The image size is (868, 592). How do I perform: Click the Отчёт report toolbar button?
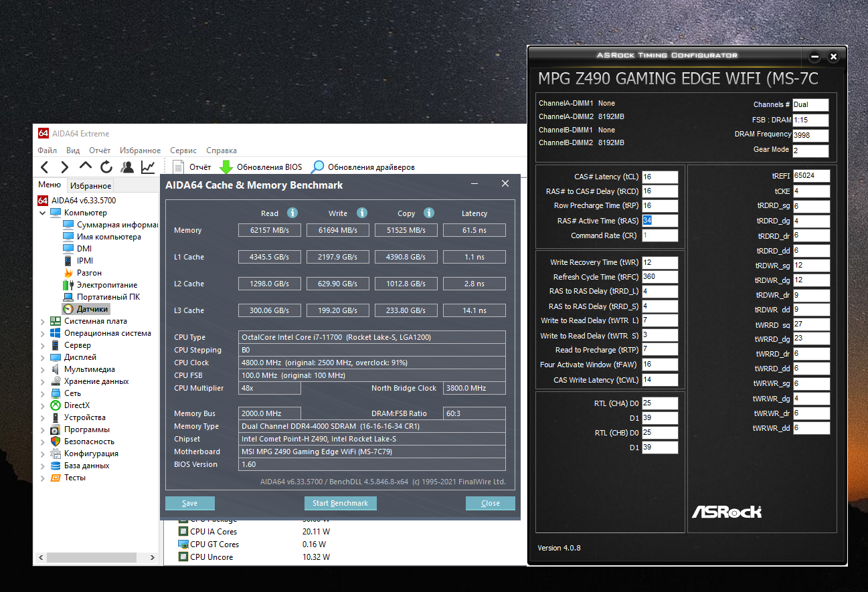pos(192,167)
